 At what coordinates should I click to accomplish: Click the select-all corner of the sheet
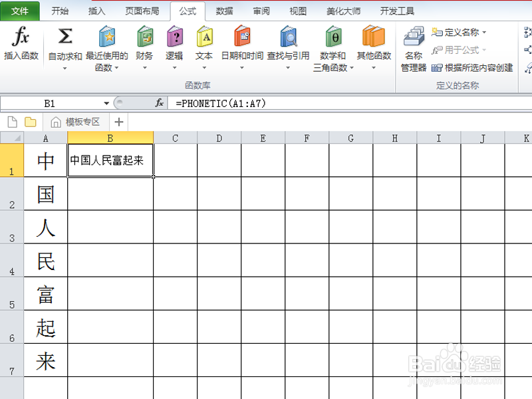(12, 138)
